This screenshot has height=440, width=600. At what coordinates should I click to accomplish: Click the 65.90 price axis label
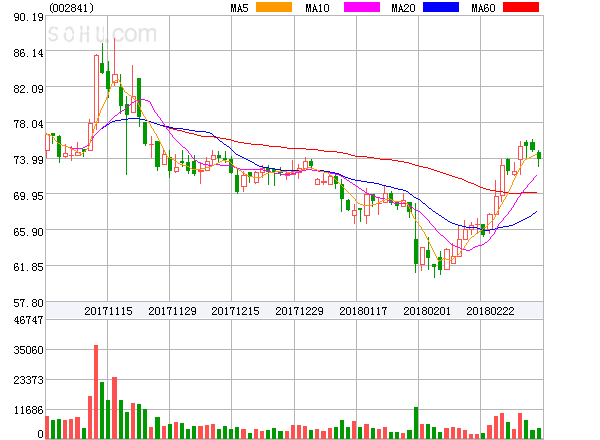[x=29, y=231]
